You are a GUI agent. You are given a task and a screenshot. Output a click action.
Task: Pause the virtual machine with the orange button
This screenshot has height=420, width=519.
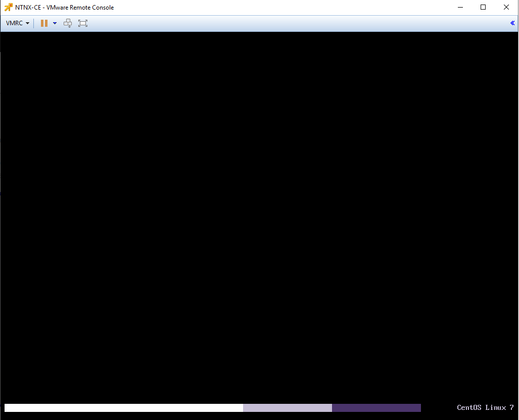pyautogui.click(x=44, y=23)
